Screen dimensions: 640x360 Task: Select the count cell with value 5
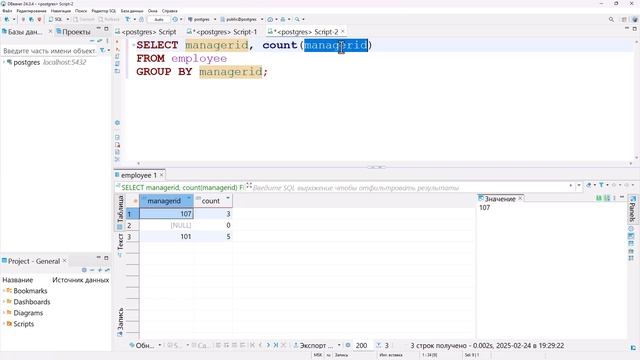pos(213,237)
